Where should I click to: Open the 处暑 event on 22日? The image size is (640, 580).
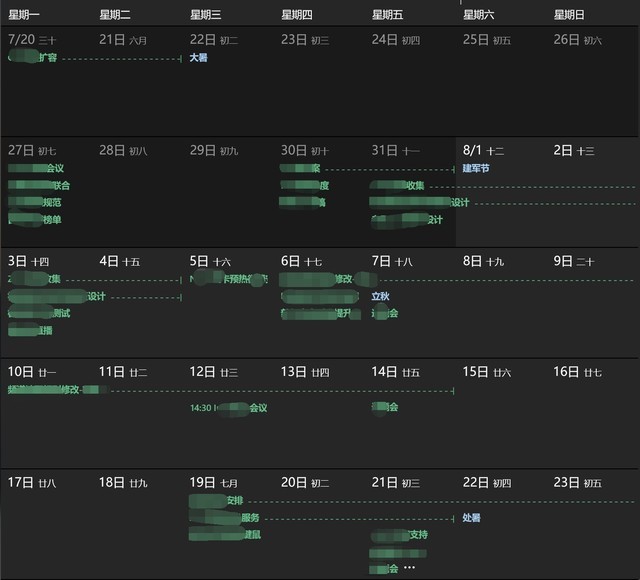coord(472,518)
